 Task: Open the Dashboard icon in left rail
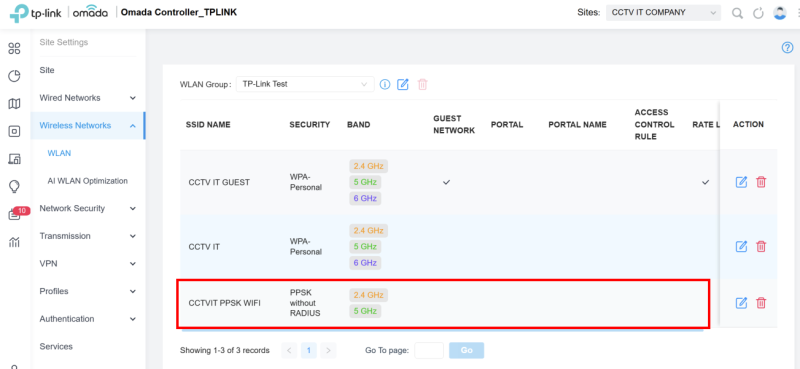click(x=14, y=49)
